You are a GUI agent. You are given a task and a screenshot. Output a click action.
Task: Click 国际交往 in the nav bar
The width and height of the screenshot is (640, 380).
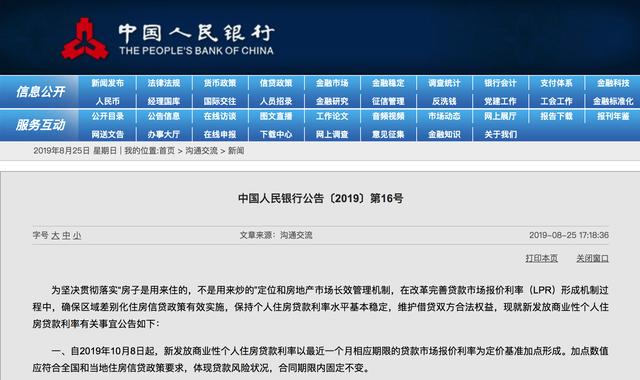(220, 101)
